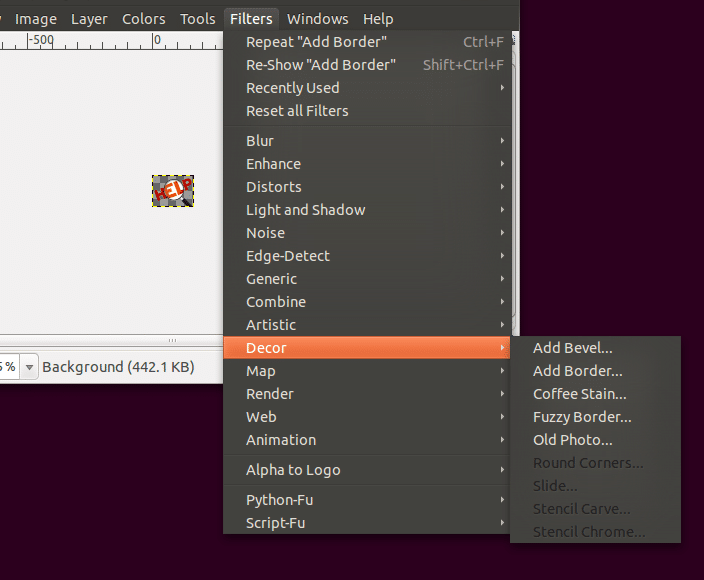Choose Re-Show "Add Border" entry
Image resolution: width=704 pixels, height=580 pixels.
click(x=320, y=65)
